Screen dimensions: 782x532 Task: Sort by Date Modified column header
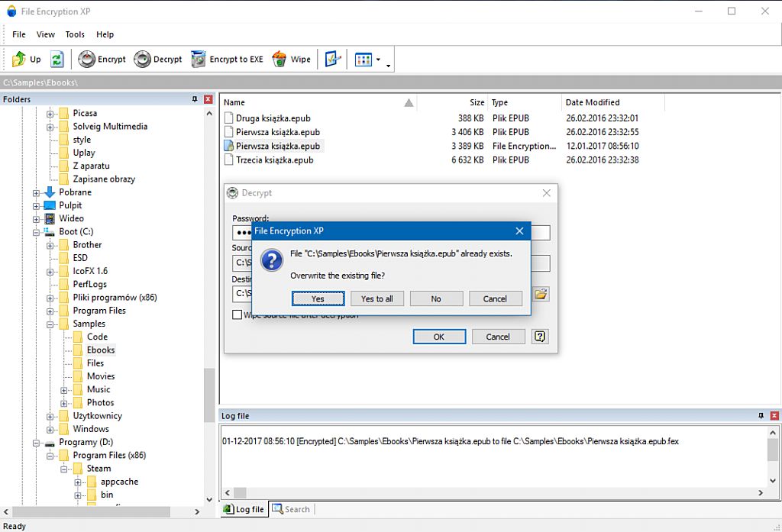[x=613, y=102]
